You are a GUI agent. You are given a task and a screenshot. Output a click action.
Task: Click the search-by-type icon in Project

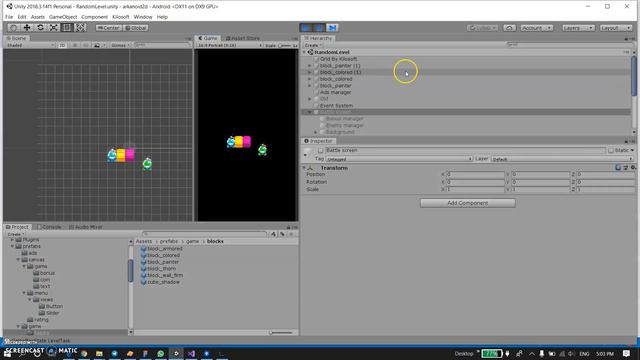tap(273, 234)
